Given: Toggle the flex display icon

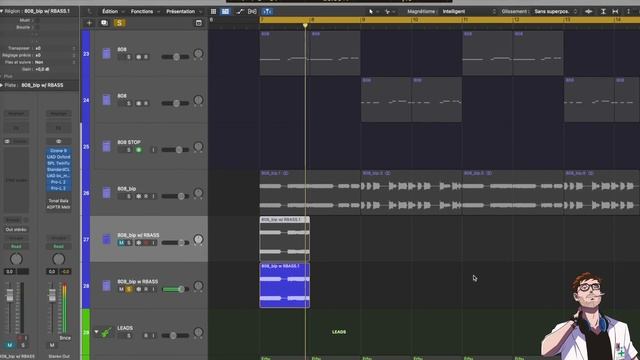Looking at the screenshot, I should pyautogui.click(x=252, y=11).
